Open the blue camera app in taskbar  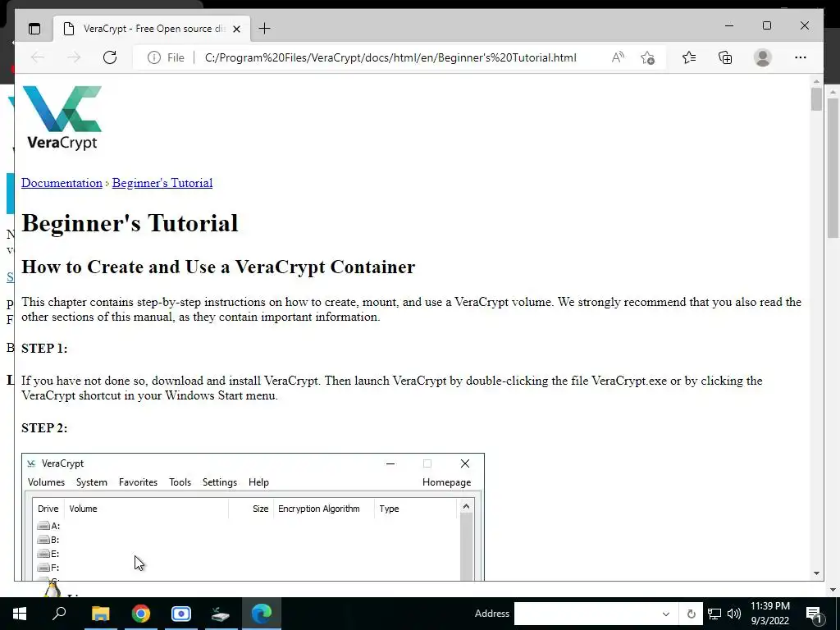pyautogui.click(x=181, y=614)
